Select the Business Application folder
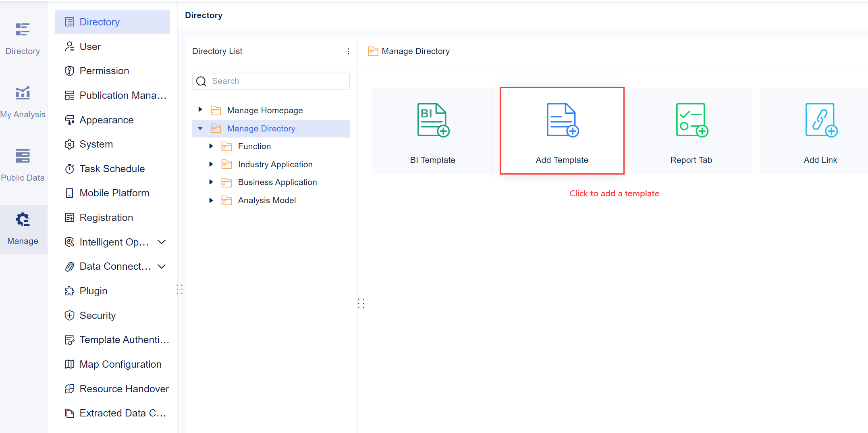The image size is (868, 433). (277, 182)
